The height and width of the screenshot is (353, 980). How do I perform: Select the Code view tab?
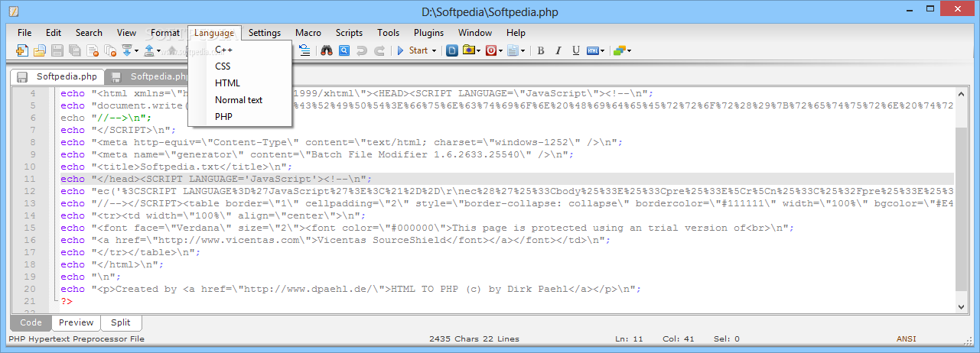point(31,322)
